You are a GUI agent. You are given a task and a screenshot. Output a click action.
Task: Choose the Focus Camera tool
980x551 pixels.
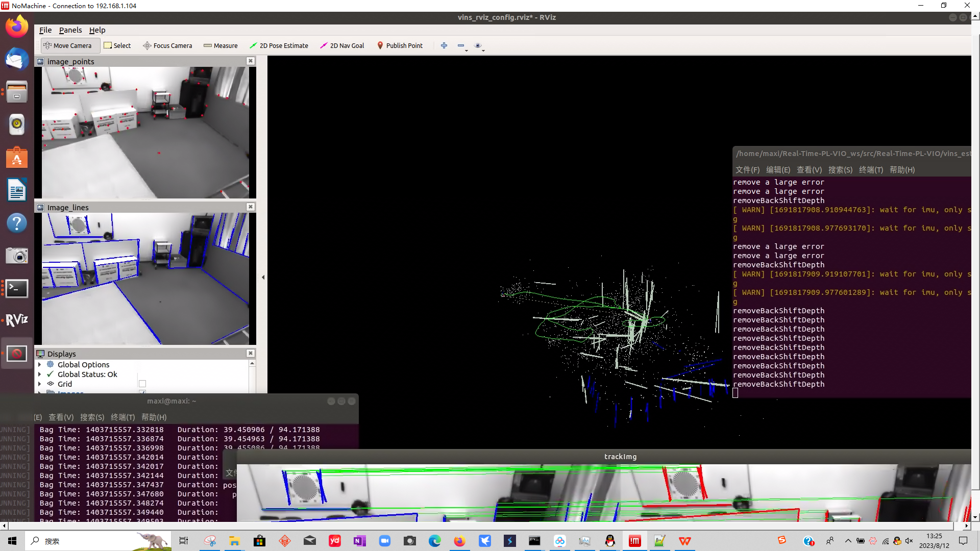tap(167, 45)
